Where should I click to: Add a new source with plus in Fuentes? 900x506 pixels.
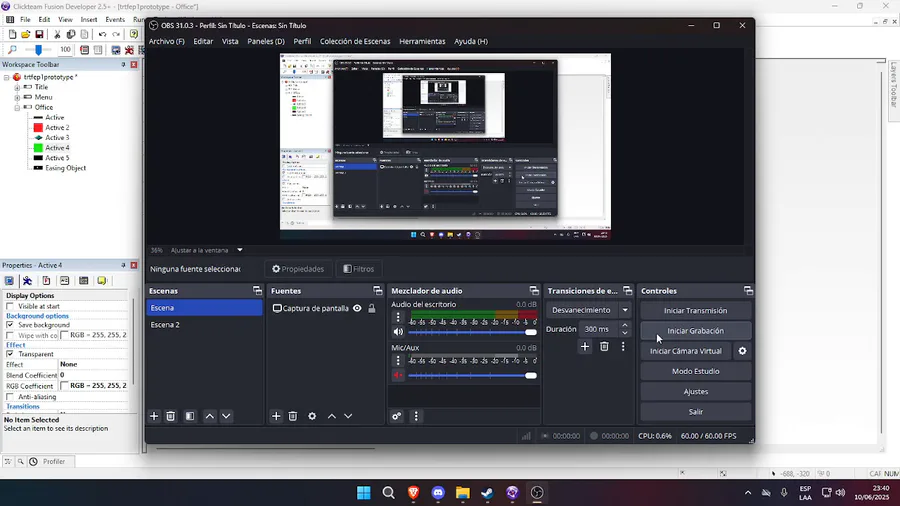276,416
